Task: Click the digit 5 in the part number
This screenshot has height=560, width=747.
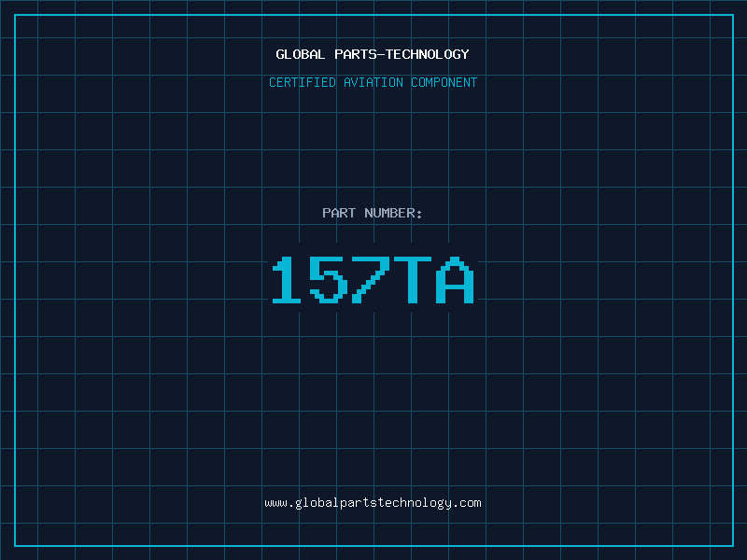Action: click(329, 280)
